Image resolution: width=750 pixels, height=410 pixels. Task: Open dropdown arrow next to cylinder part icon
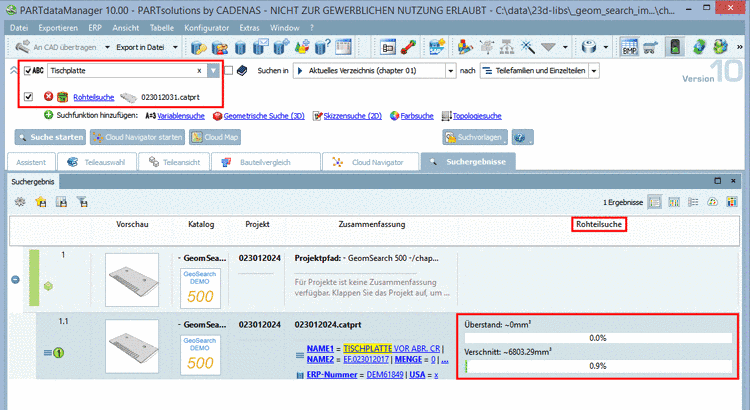606,47
